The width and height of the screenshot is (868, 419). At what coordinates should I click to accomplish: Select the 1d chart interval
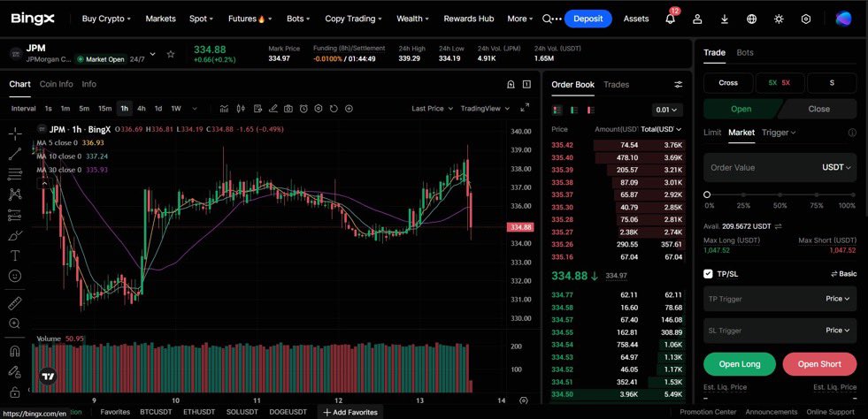pyautogui.click(x=158, y=109)
